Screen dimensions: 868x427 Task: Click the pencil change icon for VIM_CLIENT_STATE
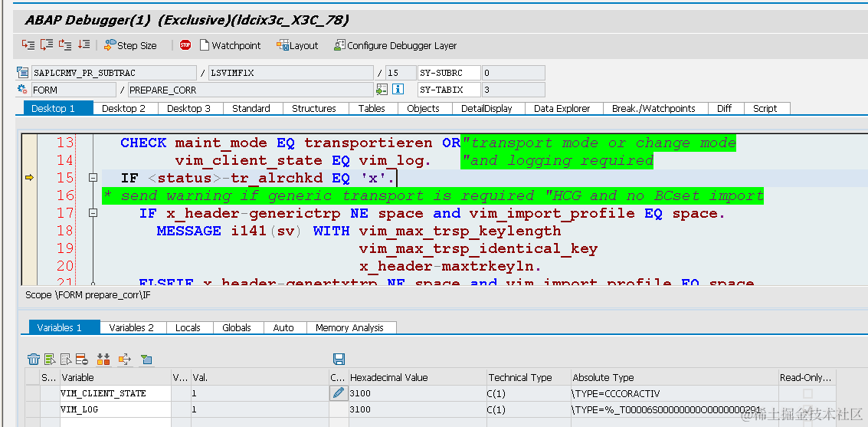(x=339, y=393)
